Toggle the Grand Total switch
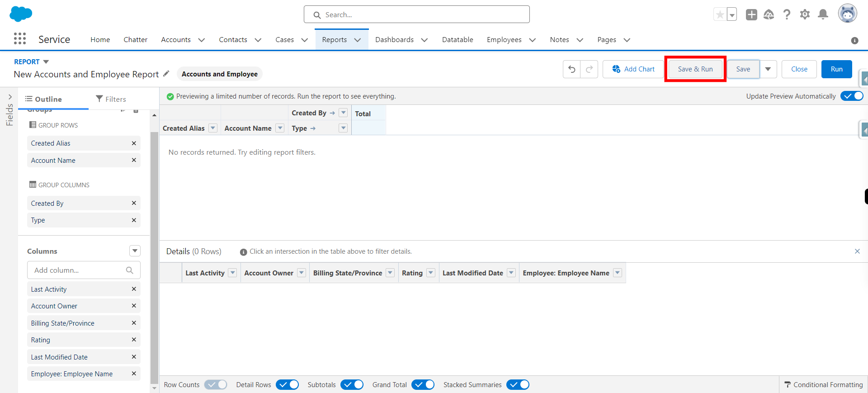 click(423, 384)
